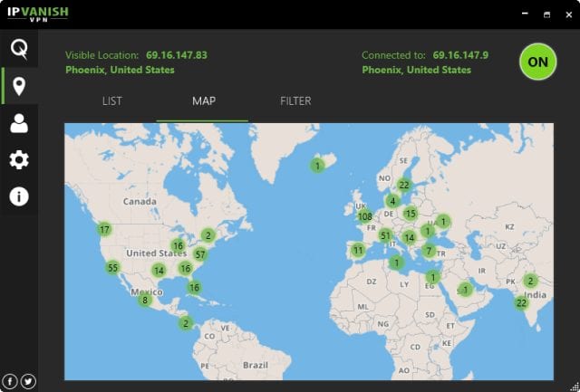Image resolution: width=580 pixels, height=392 pixels.
Task: Click the information icon in sidebar
Action: (18, 196)
